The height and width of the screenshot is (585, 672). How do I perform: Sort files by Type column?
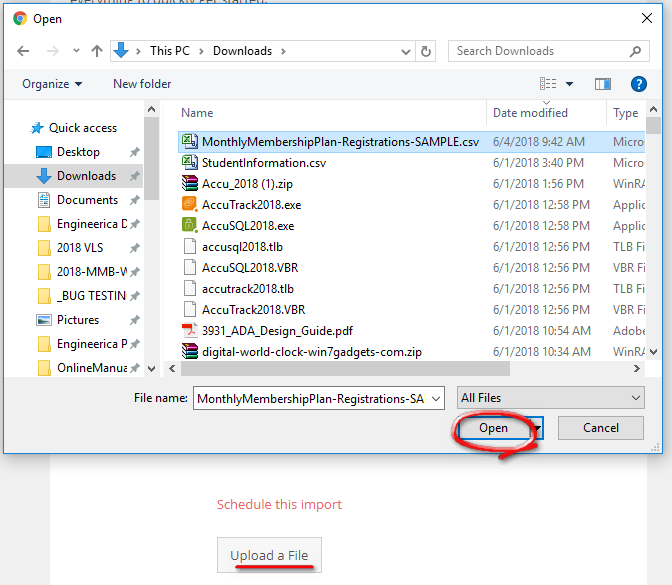click(626, 113)
